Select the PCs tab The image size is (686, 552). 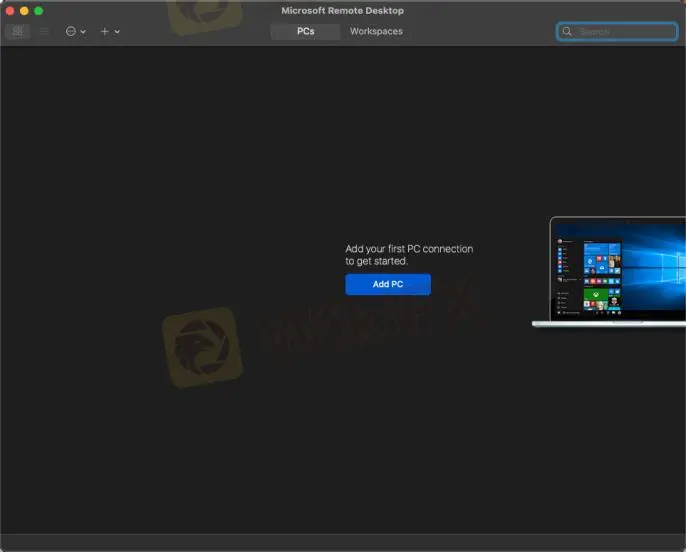pos(305,32)
